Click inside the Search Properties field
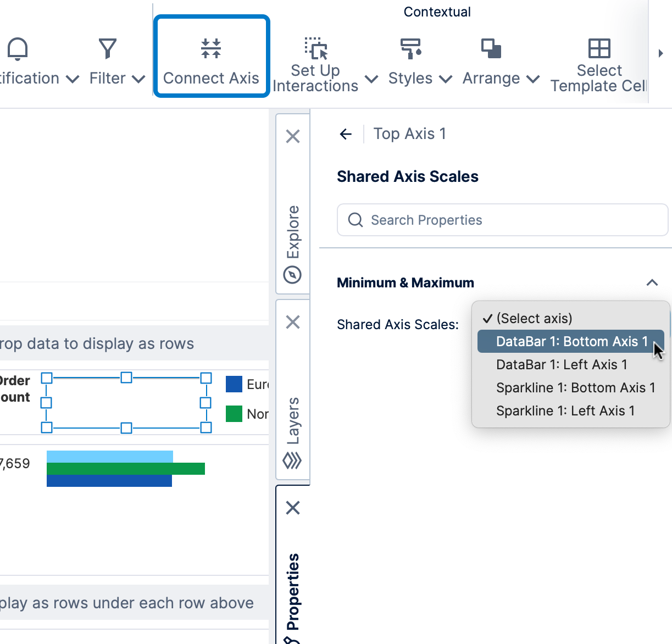672x644 pixels. 495,220
